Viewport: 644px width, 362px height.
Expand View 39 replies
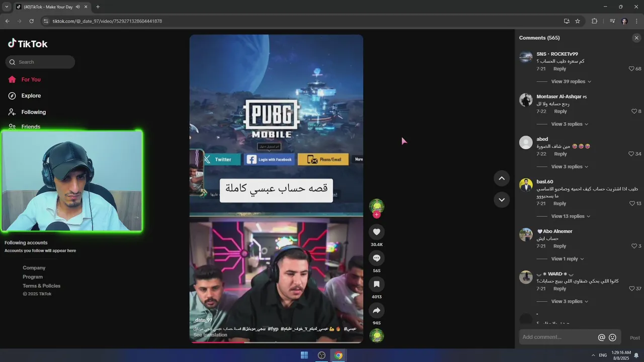click(x=571, y=81)
